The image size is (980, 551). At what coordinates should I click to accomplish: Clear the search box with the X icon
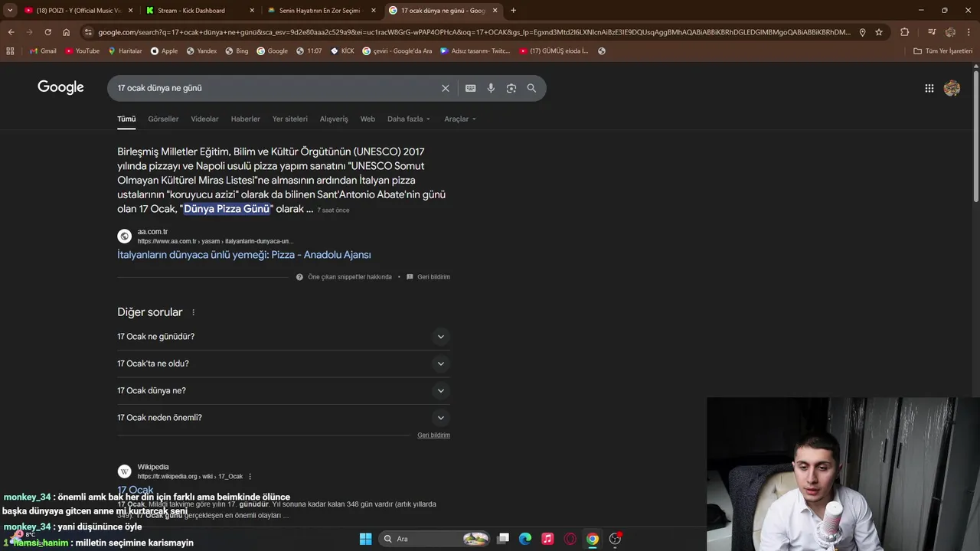[x=445, y=88]
